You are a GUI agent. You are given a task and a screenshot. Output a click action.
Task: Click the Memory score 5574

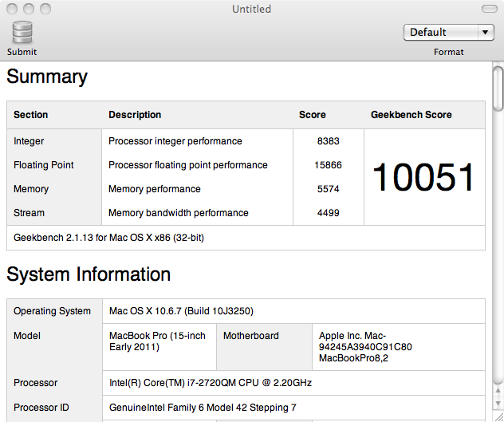pos(329,189)
